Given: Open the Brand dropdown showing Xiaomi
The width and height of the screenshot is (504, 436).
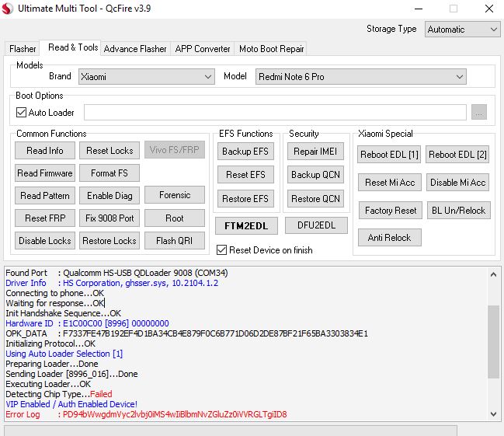Looking at the screenshot, I should pyautogui.click(x=146, y=77).
